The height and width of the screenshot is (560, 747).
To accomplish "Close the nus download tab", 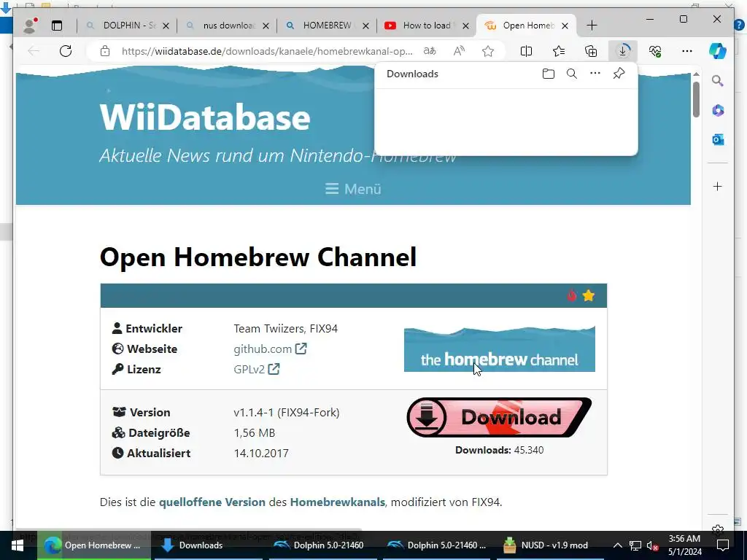I will click(x=266, y=26).
